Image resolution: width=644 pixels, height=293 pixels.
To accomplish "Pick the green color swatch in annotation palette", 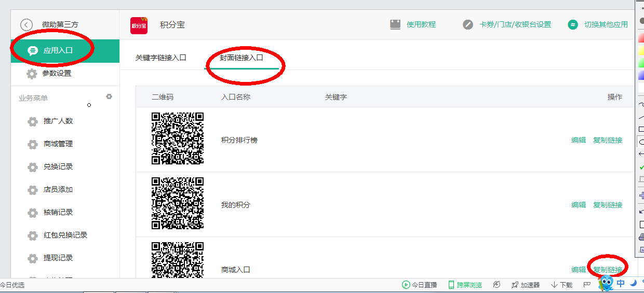I will point(641,63).
